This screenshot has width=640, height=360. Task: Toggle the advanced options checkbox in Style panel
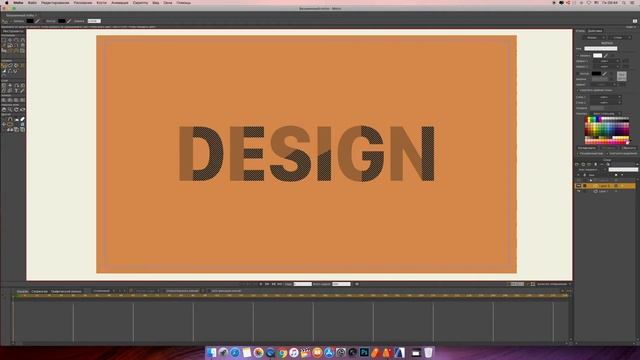tap(578, 90)
